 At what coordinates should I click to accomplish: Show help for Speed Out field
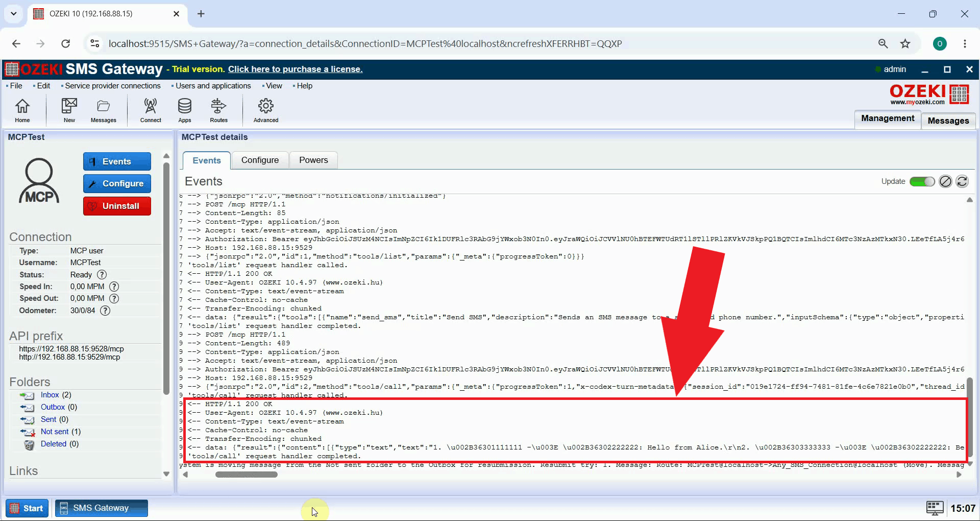pyautogui.click(x=114, y=298)
